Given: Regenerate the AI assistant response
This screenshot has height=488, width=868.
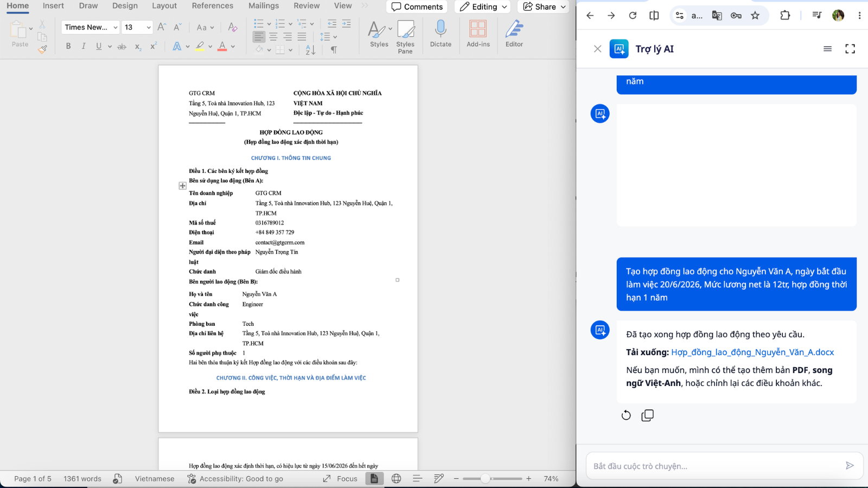Looking at the screenshot, I should pos(626,415).
